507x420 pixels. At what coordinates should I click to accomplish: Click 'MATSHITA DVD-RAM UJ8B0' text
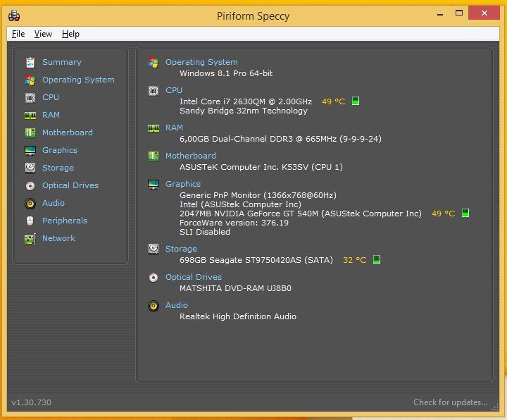[235, 288]
